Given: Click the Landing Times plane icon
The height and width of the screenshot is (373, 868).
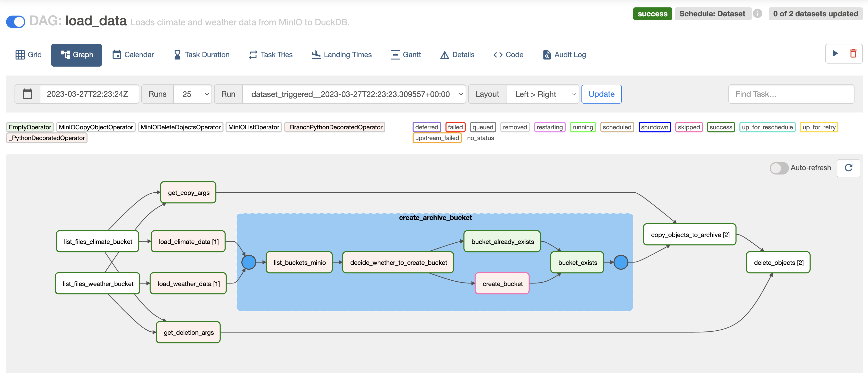Looking at the screenshot, I should pos(316,55).
